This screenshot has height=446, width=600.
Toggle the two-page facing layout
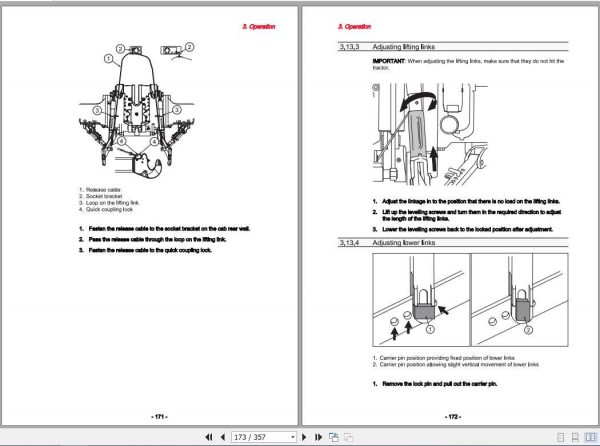[x=590, y=437]
